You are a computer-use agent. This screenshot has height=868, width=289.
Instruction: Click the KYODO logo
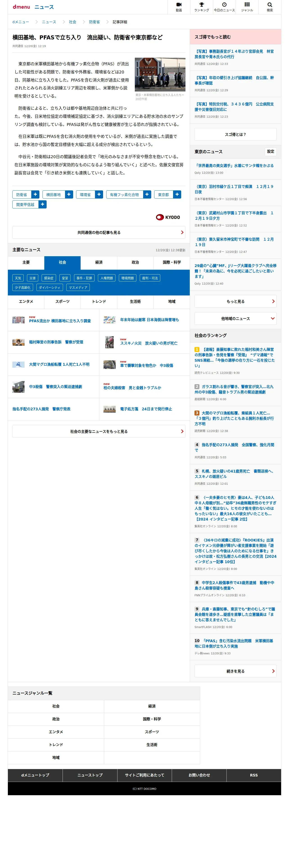pos(168,217)
